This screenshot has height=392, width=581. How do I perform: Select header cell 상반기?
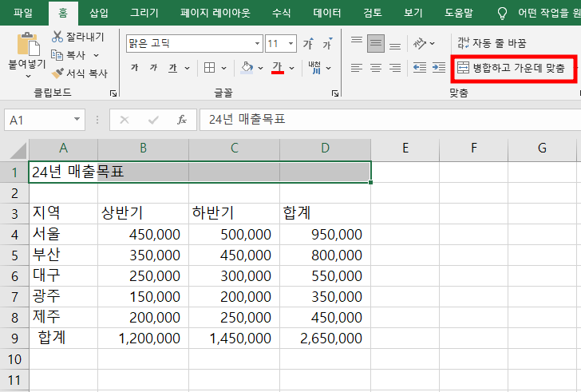[143, 213]
